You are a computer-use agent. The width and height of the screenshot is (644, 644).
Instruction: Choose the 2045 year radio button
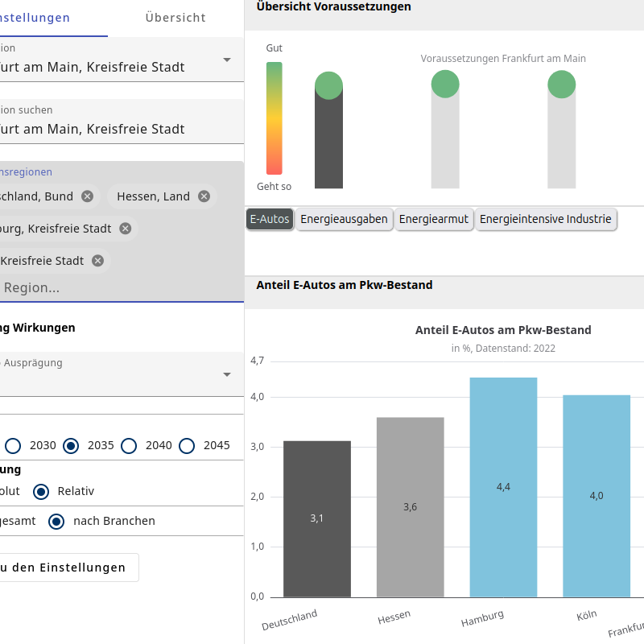point(188,445)
